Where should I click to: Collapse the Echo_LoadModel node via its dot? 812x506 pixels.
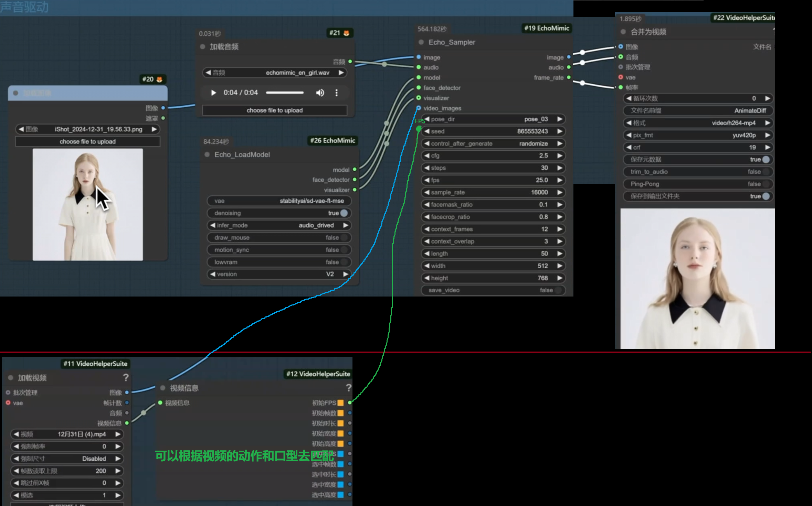pos(207,154)
